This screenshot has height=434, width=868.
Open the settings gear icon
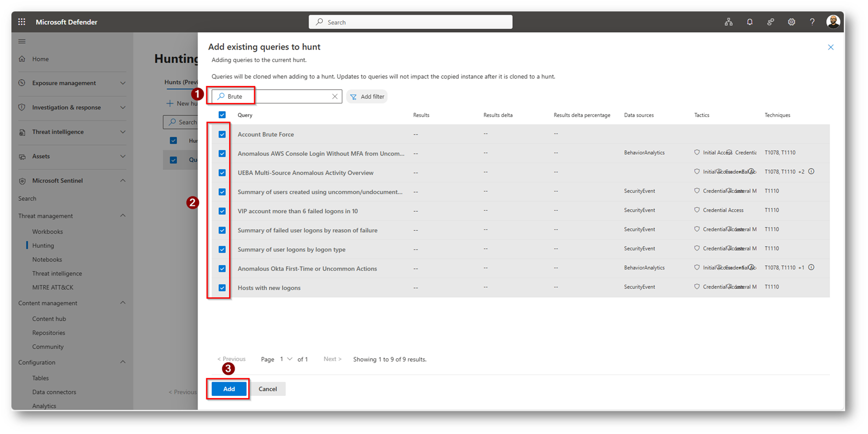[791, 22]
